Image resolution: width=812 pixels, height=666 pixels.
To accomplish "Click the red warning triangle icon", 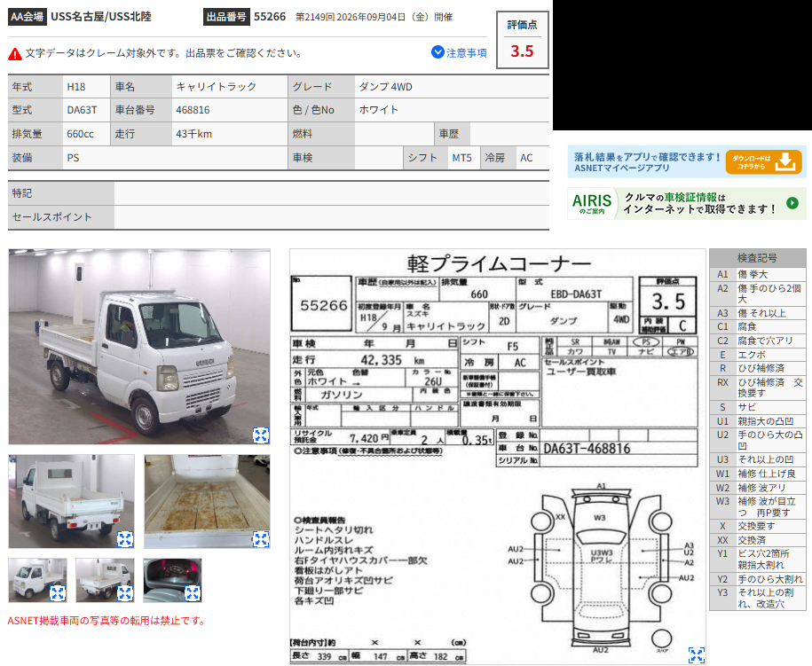I will pyautogui.click(x=15, y=54).
